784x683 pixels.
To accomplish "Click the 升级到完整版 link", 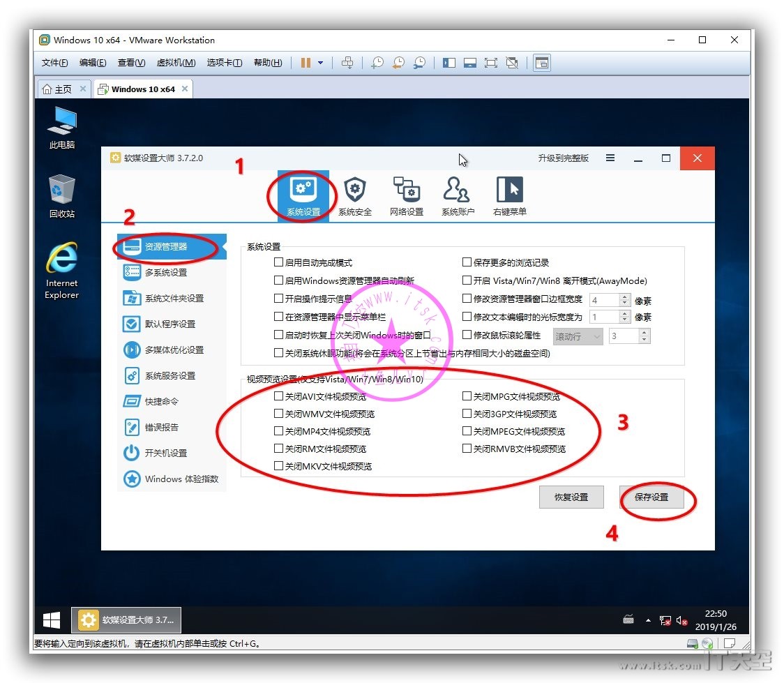I will (564, 158).
